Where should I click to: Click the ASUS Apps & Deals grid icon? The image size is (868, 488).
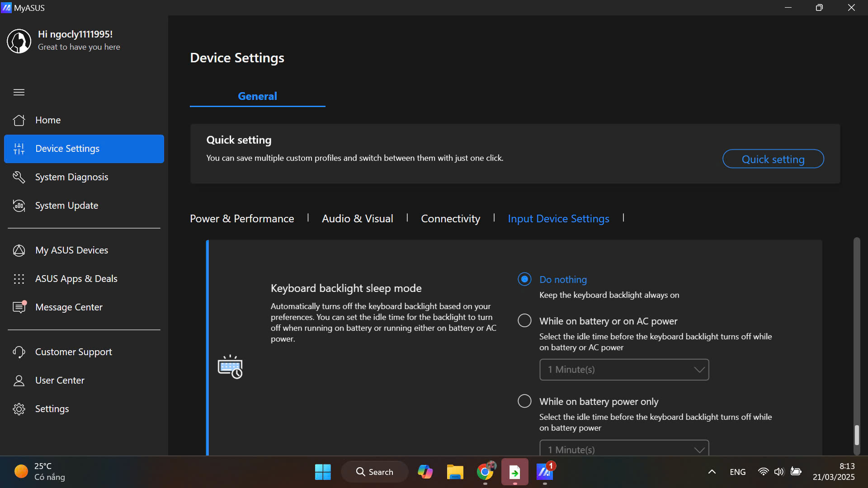click(19, 279)
